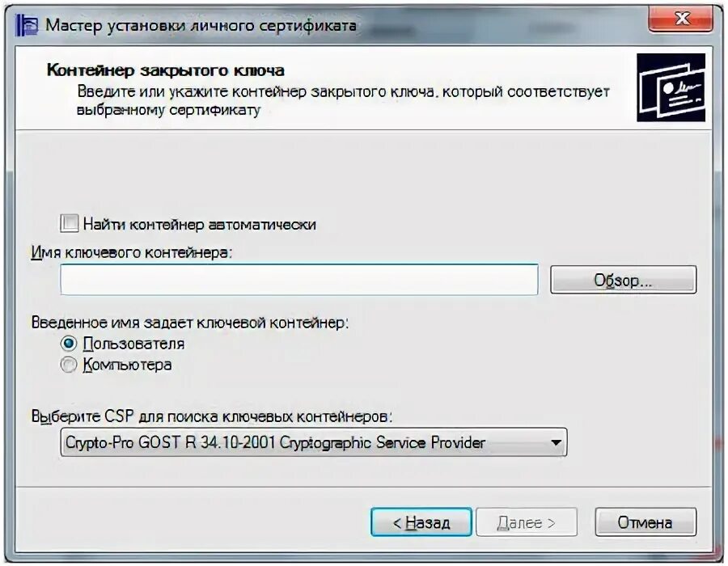Click the wizard icon in the title bar
This screenshot has height=566, width=728.
tap(27, 25)
